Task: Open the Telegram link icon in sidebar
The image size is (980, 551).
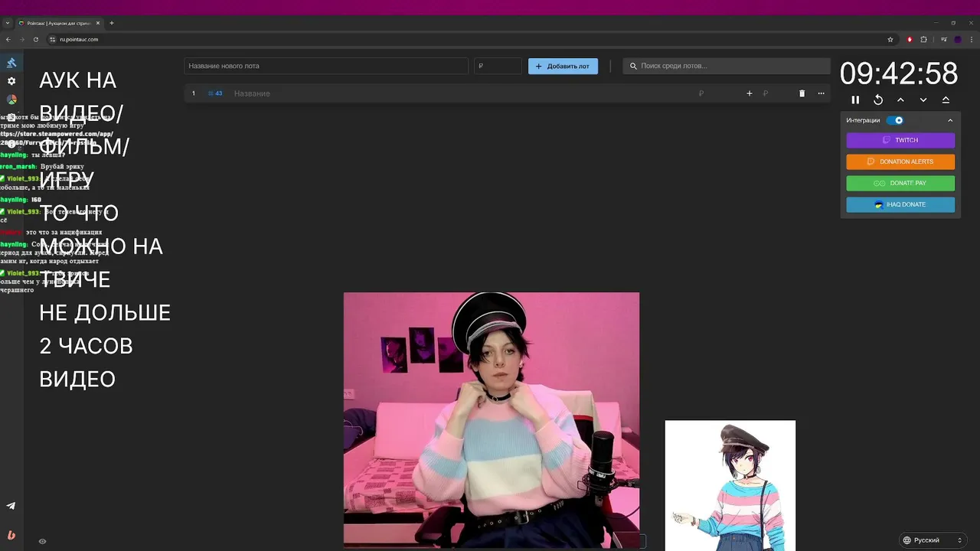Action: coord(11,506)
